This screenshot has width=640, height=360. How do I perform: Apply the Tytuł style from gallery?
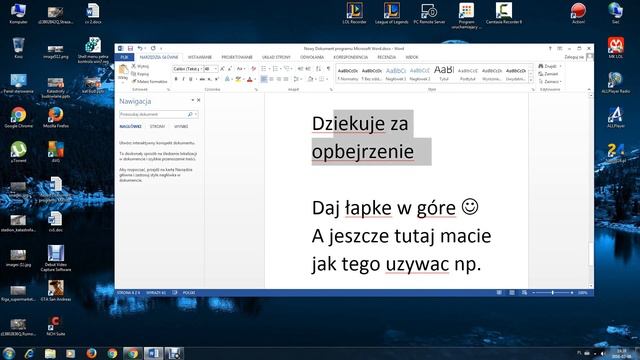point(444,74)
